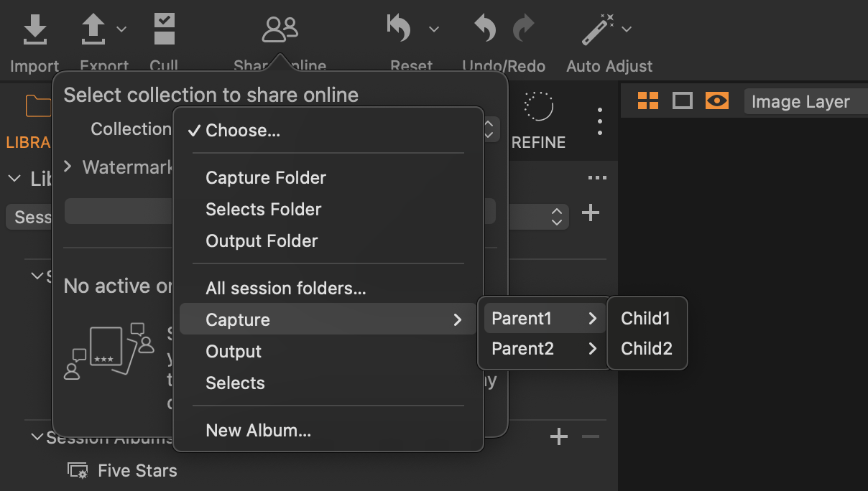Open the Image Layer dropdown
The image size is (868, 491).
[x=800, y=102]
